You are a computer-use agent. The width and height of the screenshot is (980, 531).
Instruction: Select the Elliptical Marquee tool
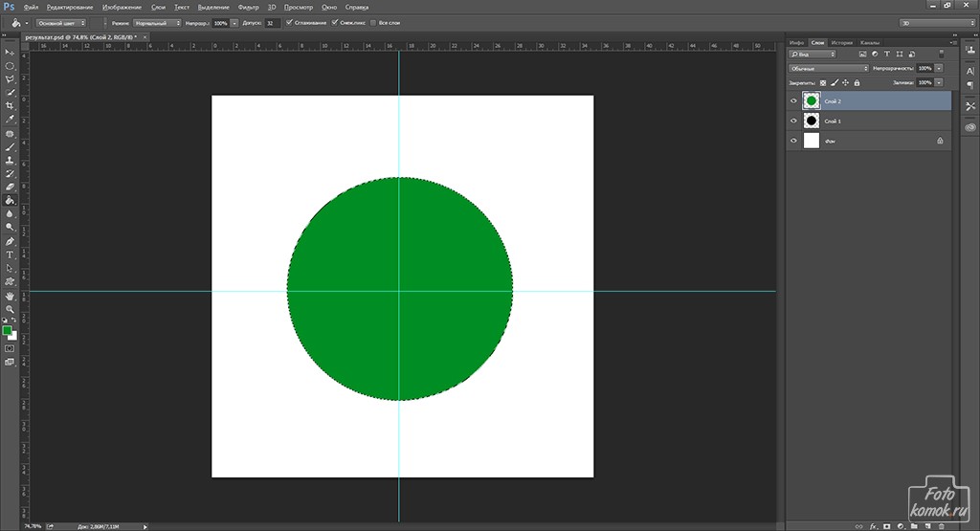click(x=10, y=65)
